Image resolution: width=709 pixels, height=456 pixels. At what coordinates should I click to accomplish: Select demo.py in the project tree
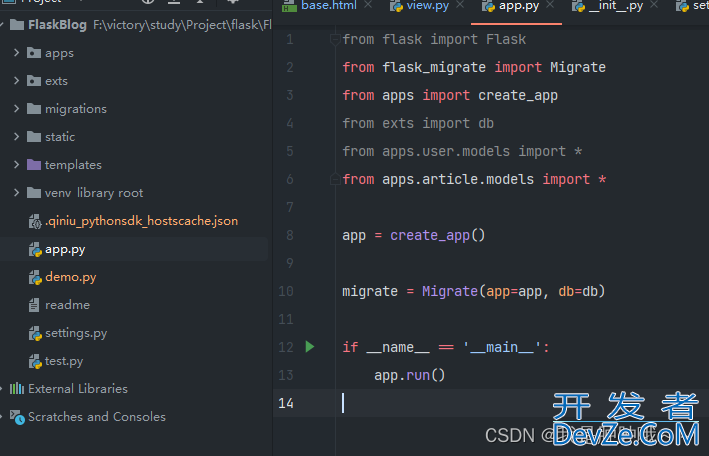pyautogui.click(x=70, y=277)
